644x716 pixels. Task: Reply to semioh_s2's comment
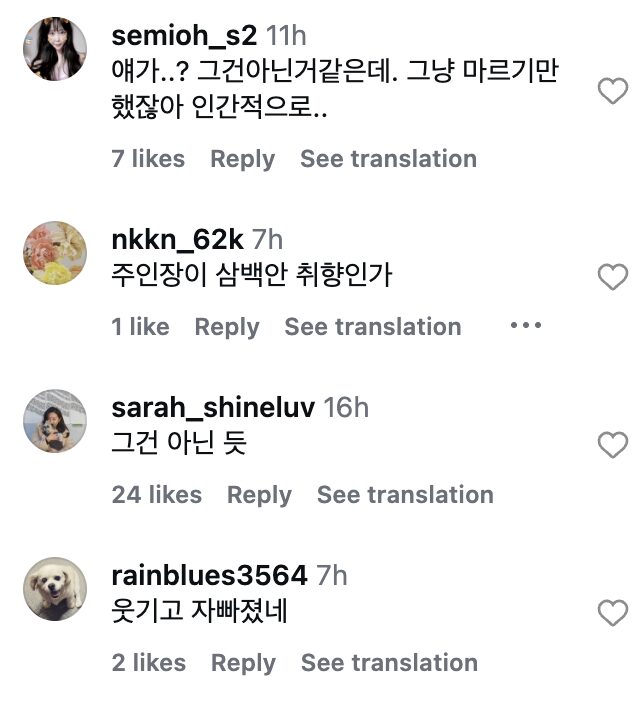242,159
